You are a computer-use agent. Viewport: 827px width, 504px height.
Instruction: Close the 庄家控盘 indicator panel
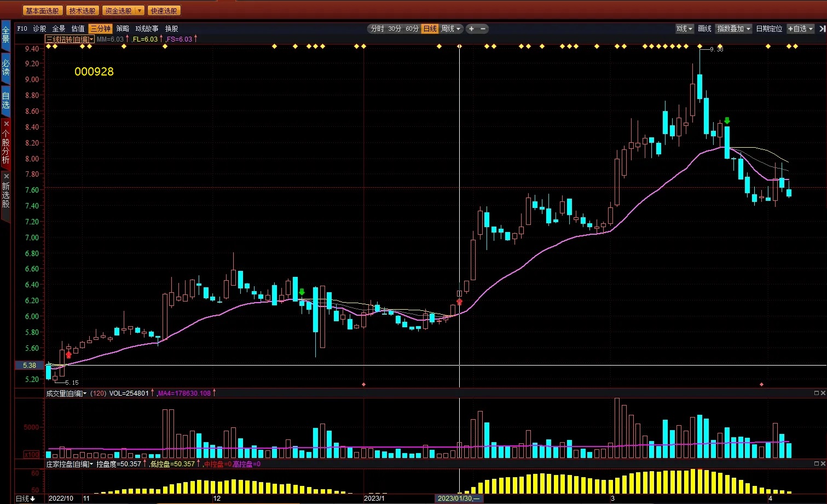[x=823, y=464]
